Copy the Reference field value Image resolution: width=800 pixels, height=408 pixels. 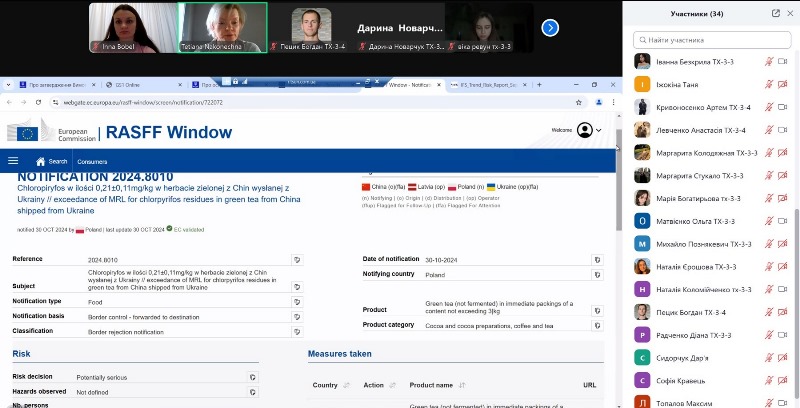point(297,259)
